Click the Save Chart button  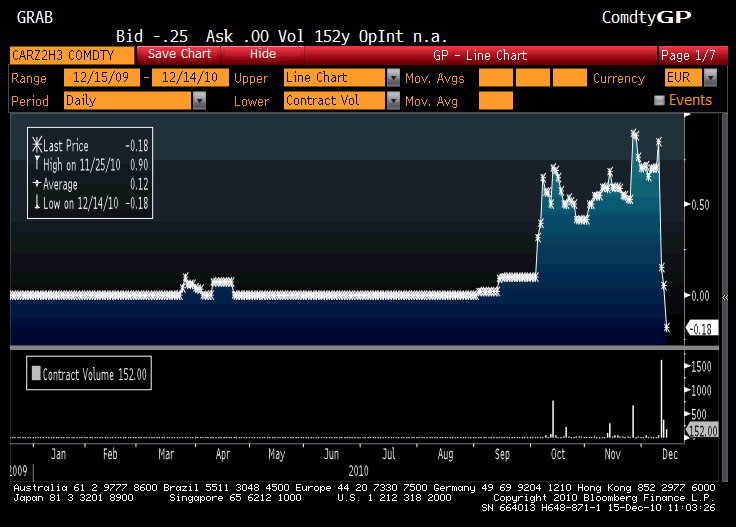pyautogui.click(x=179, y=54)
